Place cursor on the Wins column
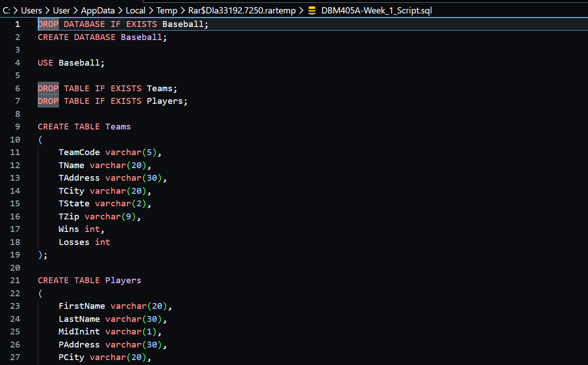This screenshot has height=365, width=588. tap(69, 229)
